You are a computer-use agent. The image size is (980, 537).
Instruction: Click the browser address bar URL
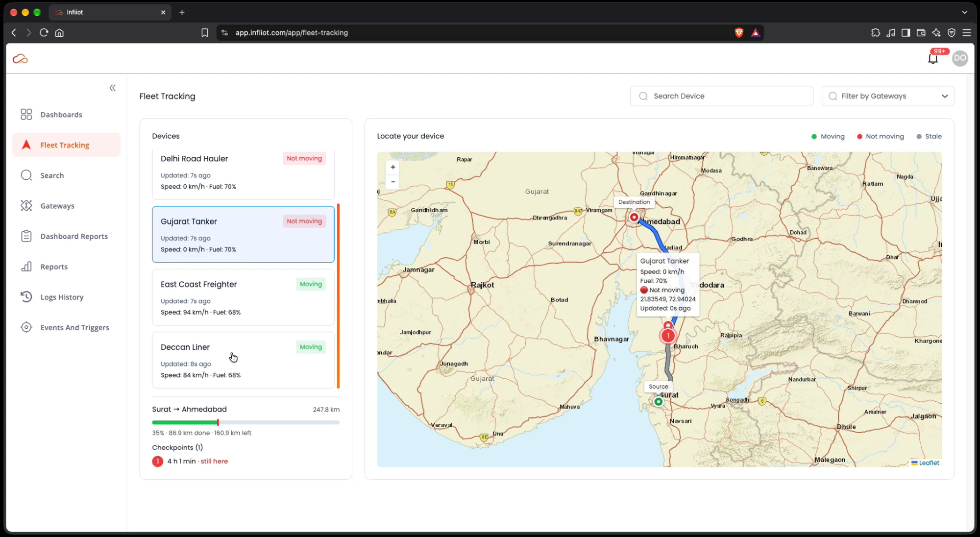[x=292, y=32]
